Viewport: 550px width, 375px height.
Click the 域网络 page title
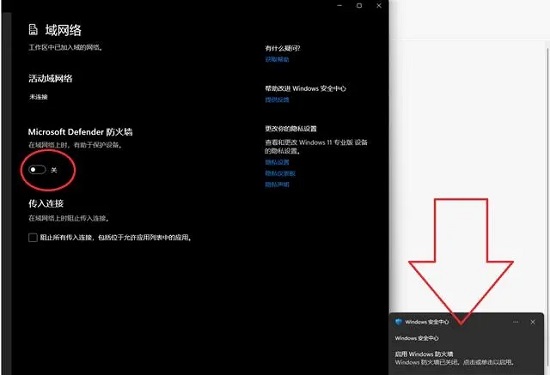click(x=63, y=30)
